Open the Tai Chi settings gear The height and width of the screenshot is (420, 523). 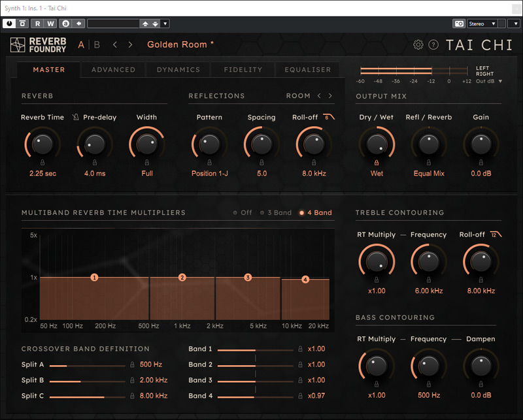(418, 44)
